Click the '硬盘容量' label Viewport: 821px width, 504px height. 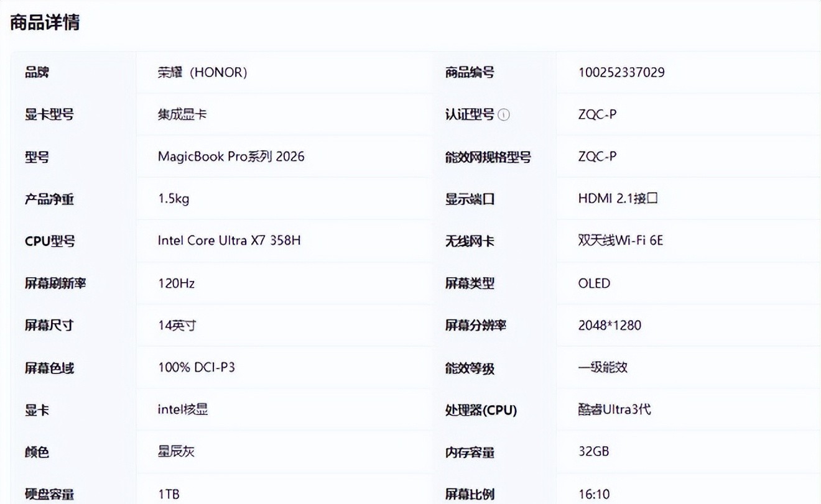point(49,494)
